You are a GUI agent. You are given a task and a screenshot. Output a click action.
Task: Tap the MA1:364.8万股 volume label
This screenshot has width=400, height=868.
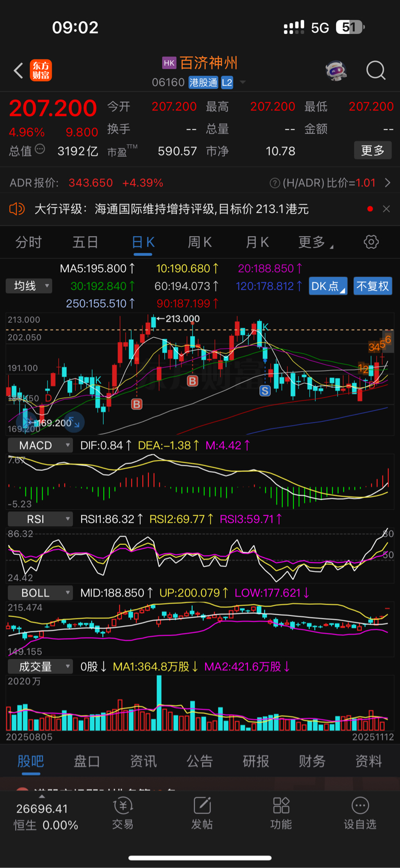(x=155, y=667)
